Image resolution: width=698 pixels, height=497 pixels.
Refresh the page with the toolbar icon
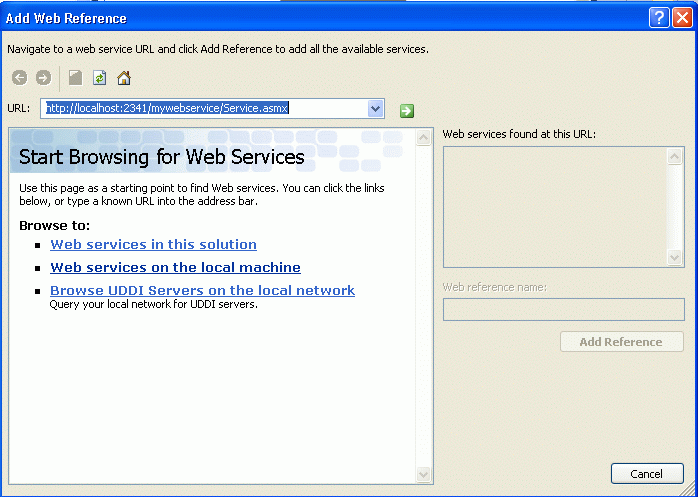[100, 78]
